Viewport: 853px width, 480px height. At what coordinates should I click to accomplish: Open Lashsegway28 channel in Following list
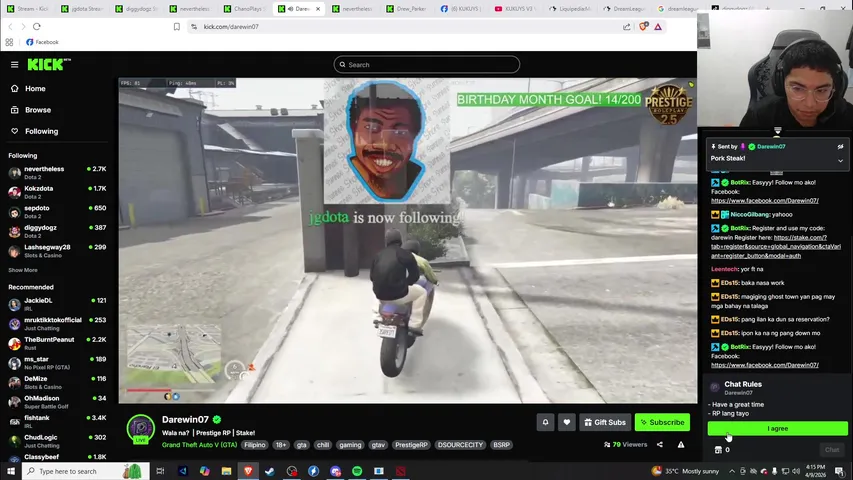(x=57, y=251)
